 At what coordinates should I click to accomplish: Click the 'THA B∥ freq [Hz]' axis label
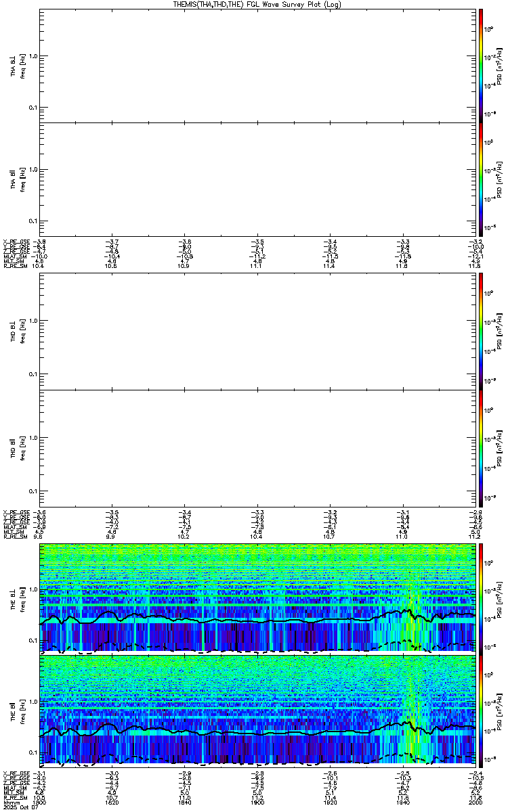(x=18, y=179)
